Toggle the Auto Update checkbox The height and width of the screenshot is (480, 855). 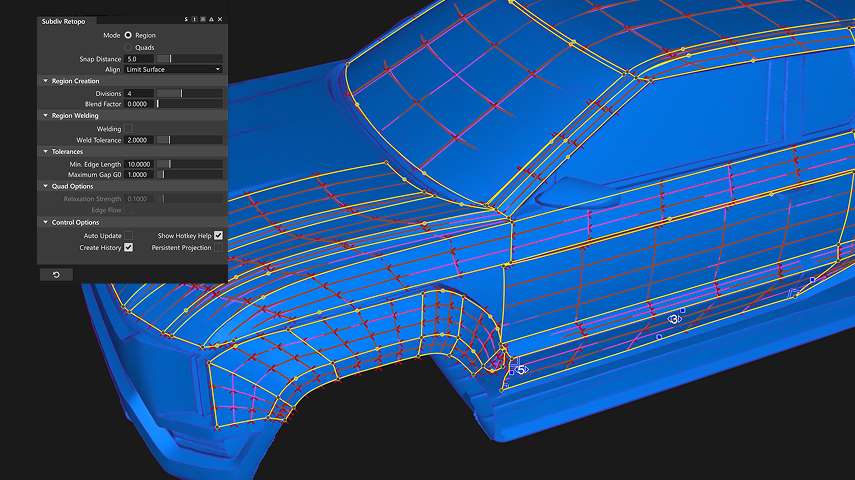(128, 236)
